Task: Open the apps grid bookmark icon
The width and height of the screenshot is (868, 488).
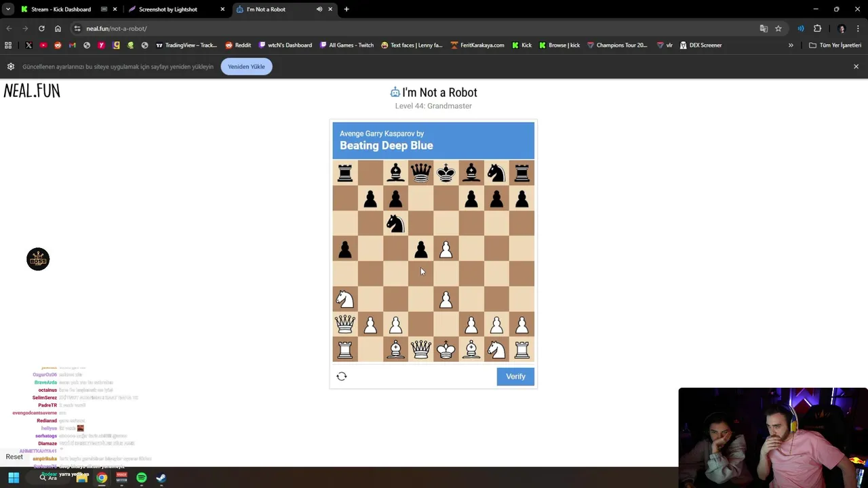Action: point(8,45)
